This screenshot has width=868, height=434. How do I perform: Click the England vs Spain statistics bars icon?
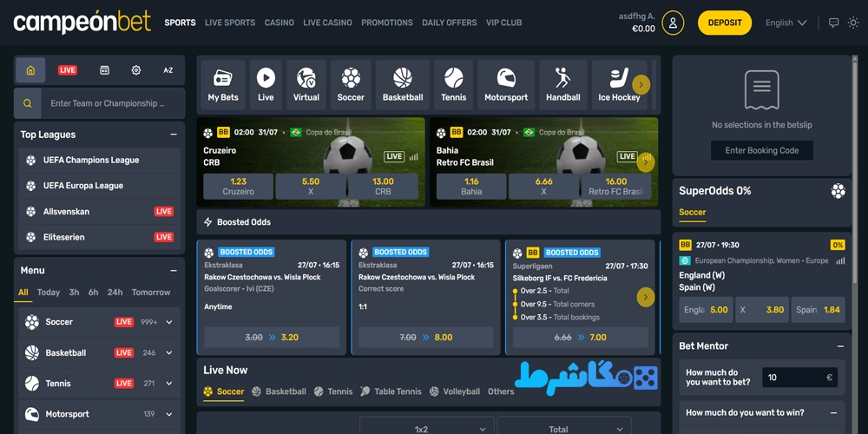[x=840, y=260]
